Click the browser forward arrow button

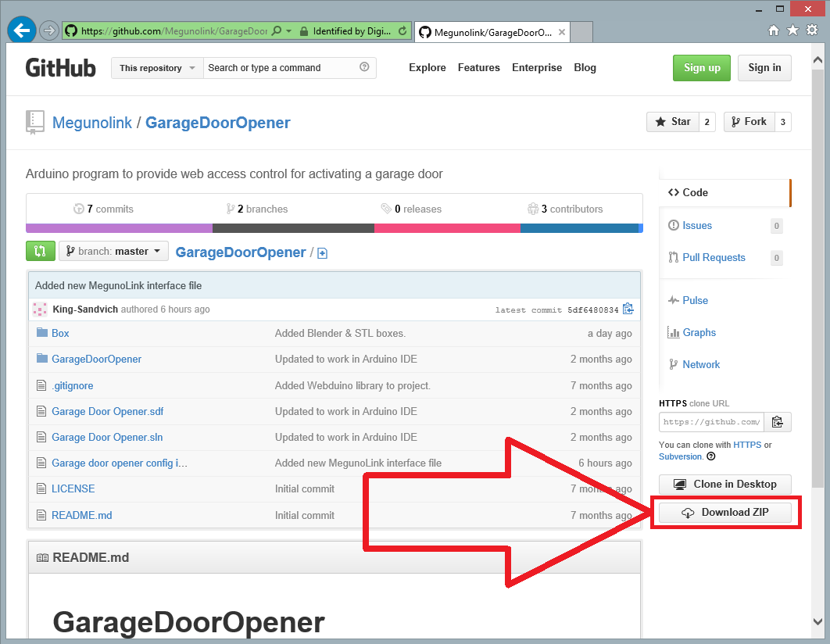click(x=49, y=30)
